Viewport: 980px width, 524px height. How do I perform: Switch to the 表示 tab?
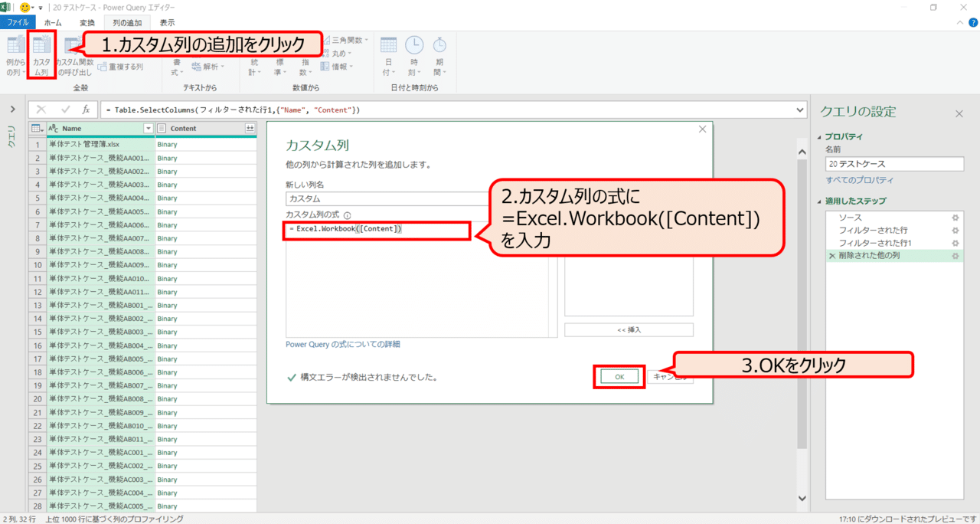167,23
